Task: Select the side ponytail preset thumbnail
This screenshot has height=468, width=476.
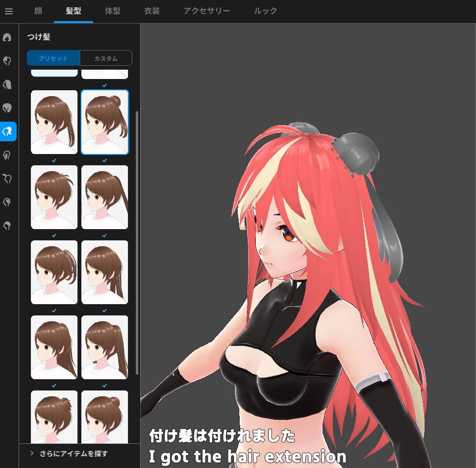Action: [54, 272]
